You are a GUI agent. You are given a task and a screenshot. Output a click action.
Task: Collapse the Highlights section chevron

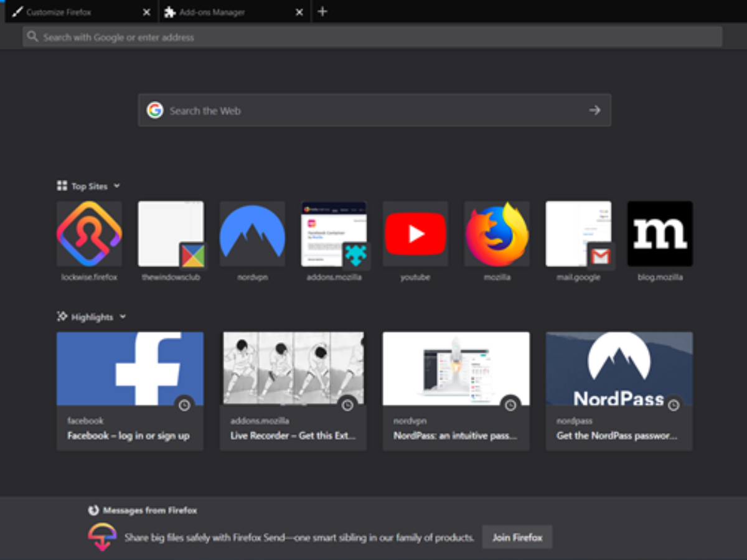tap(123, 316)
